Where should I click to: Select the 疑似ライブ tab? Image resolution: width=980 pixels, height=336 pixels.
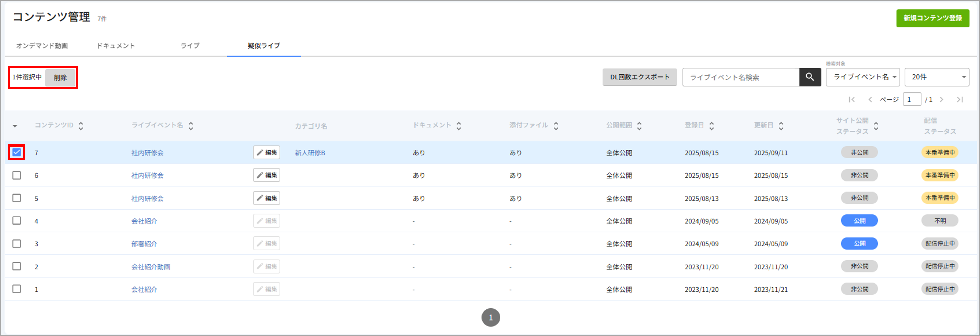[x=264, y=46]
